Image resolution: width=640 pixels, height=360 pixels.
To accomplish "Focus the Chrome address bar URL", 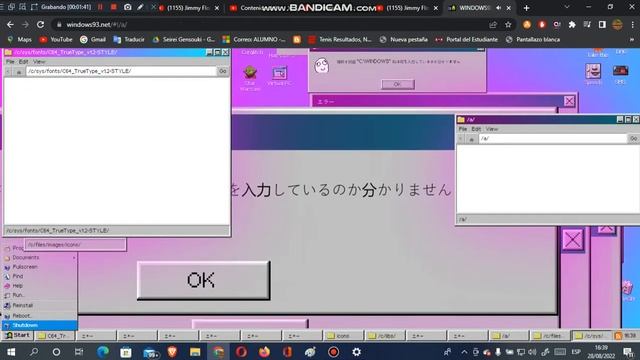I will tap(96, 24).
